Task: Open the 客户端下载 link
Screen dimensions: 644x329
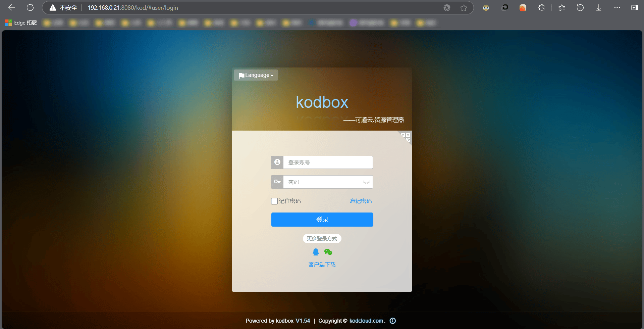Action: point(322,265)
